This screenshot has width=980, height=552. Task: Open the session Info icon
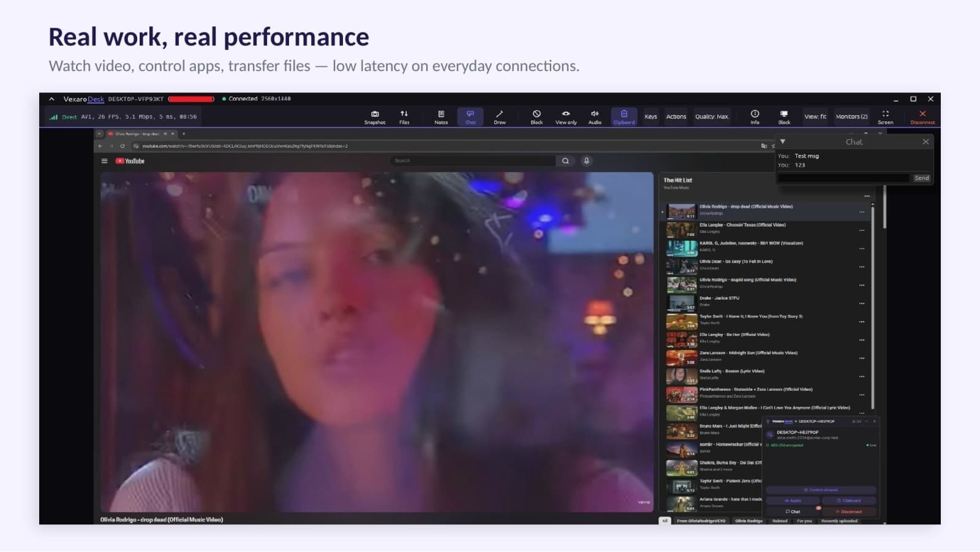pos(755,117)
